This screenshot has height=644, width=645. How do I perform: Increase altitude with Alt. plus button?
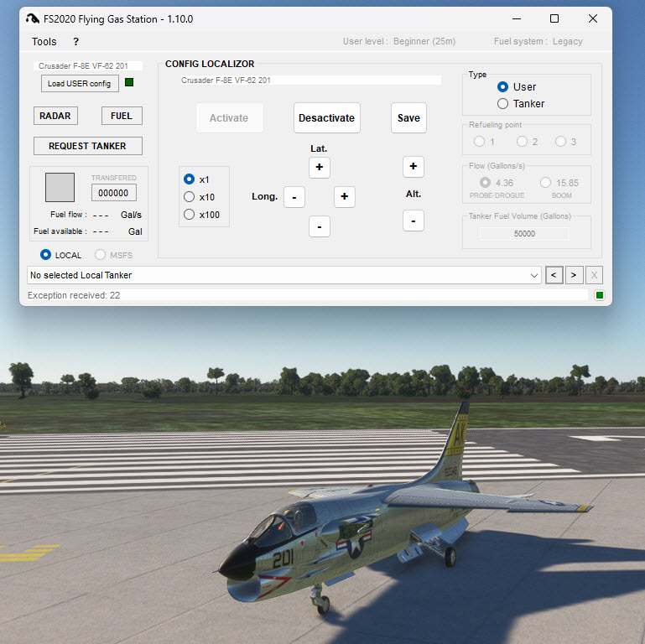coord(413,167)
